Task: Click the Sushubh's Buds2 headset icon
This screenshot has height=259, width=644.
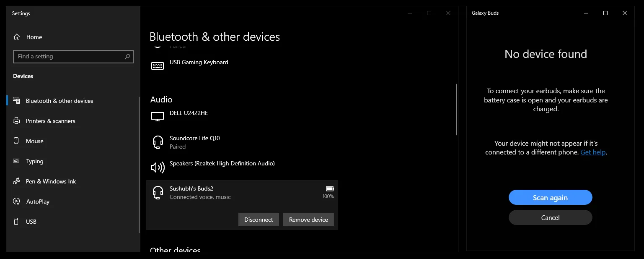Action: click(x=158, y=193)
